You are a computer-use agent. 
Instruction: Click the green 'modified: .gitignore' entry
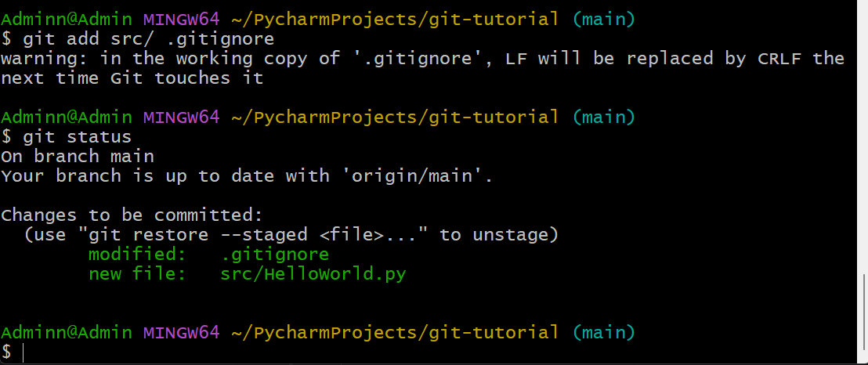point(208,255)
